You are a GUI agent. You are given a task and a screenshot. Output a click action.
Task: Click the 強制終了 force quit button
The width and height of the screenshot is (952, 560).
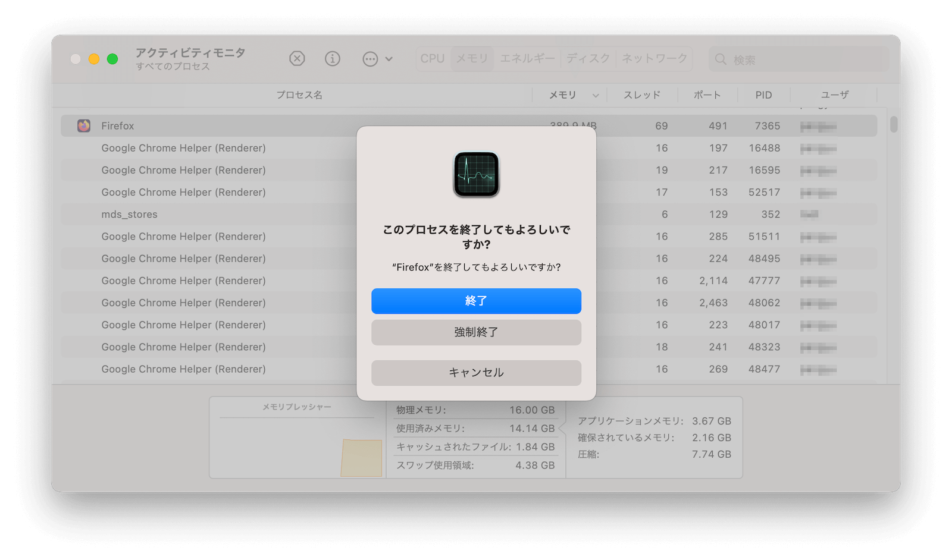tap(476, 332)
